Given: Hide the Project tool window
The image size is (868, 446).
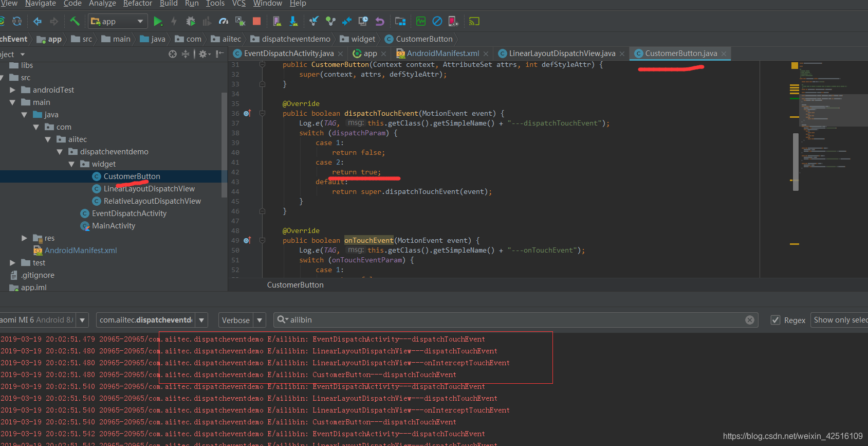Looking at the screenshot, I should pos(220,54).
